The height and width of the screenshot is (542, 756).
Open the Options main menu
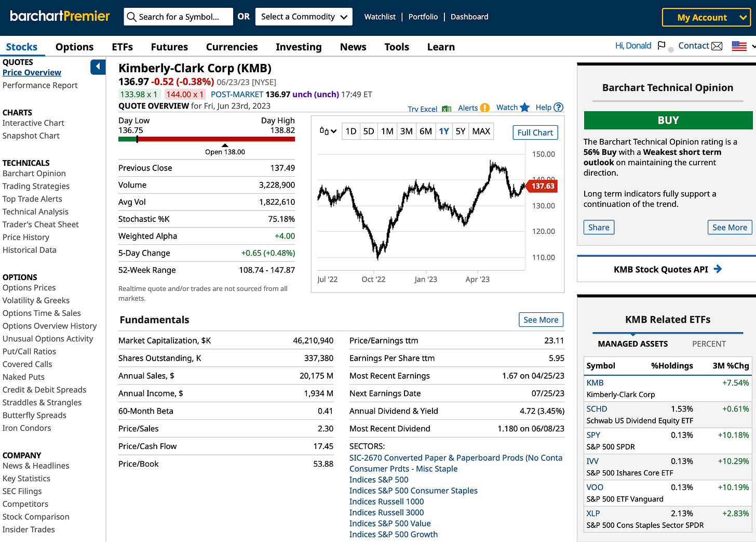click(75, 47)
